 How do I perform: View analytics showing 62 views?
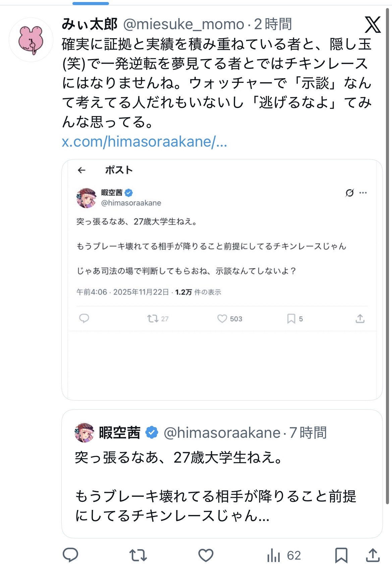tap(284, 555)
